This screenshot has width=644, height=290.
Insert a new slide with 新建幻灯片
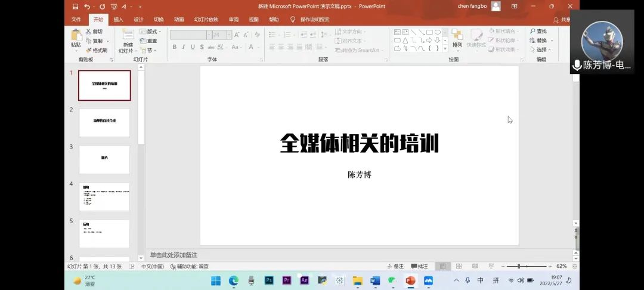128,37
